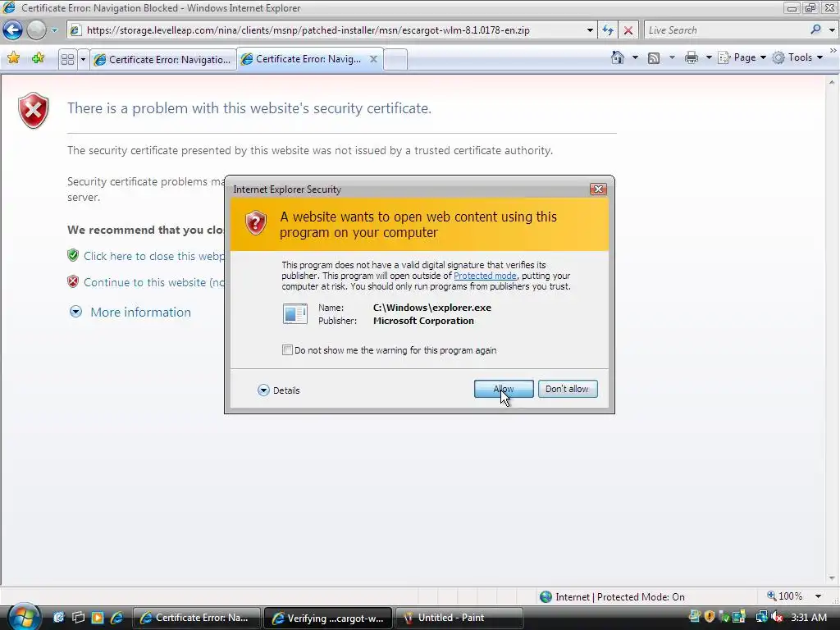
Task: Expand the address bar history dropdown
Action: coord(590,30)
